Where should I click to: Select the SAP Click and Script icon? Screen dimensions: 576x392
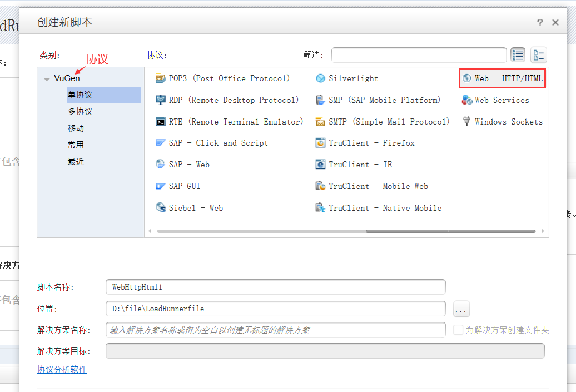160,143
